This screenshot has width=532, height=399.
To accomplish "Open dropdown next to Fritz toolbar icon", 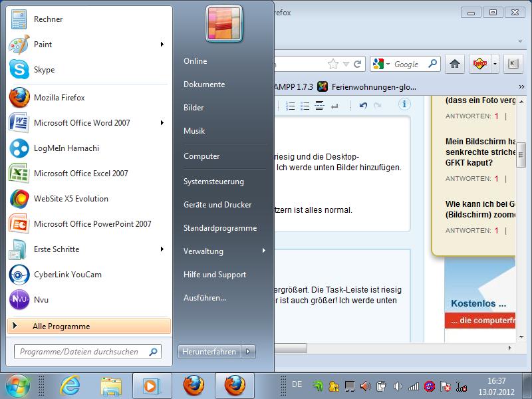I will (x=495, y=64).
